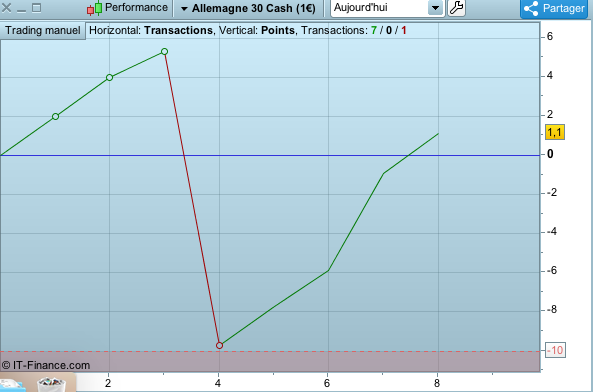
Task: Open the Allemagne 30 Cash instrument dropdown
Action: pyautogui.click(x=248, y=8)
